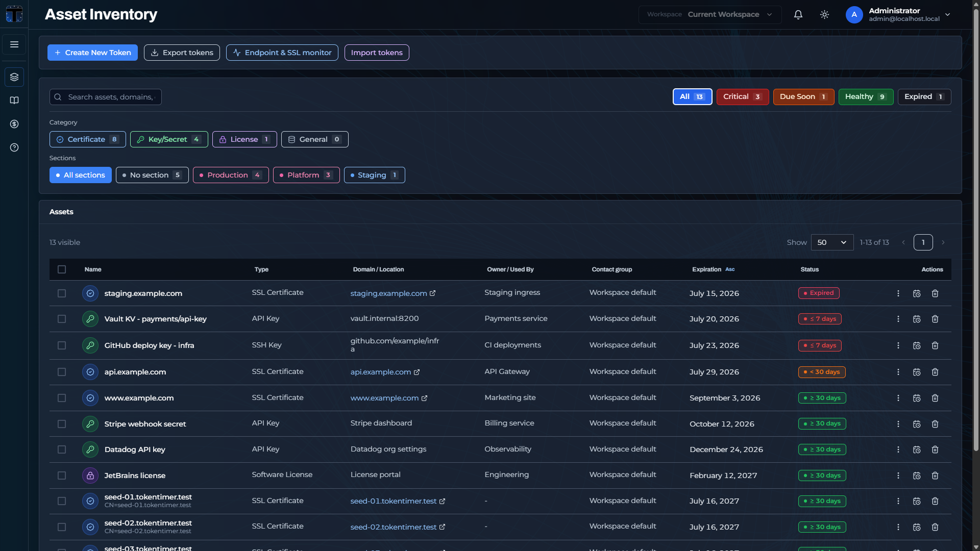Select the License category filter
The width and height of the screenshot is (980, 551).
click(x=244, y=139)
